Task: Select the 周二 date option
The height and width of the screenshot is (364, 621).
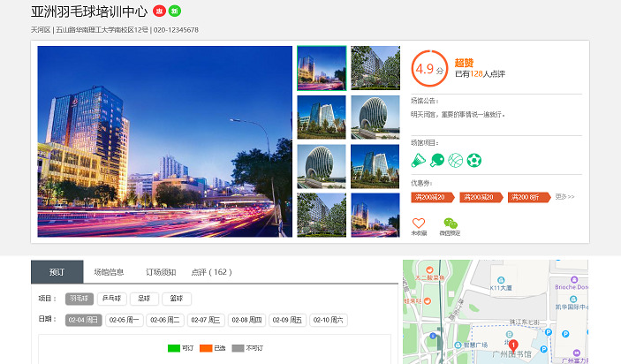Action: tap(165, 320)
